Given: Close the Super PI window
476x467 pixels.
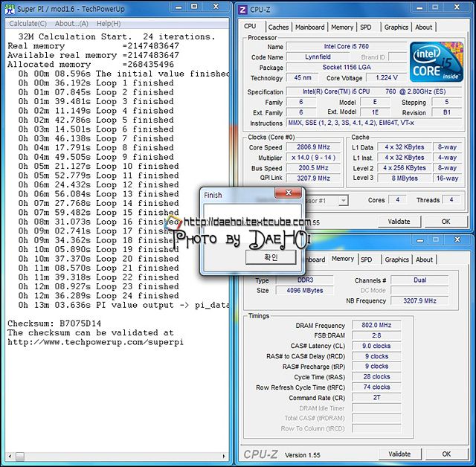Looking at the screenshot, I should (x=216, y=7).
